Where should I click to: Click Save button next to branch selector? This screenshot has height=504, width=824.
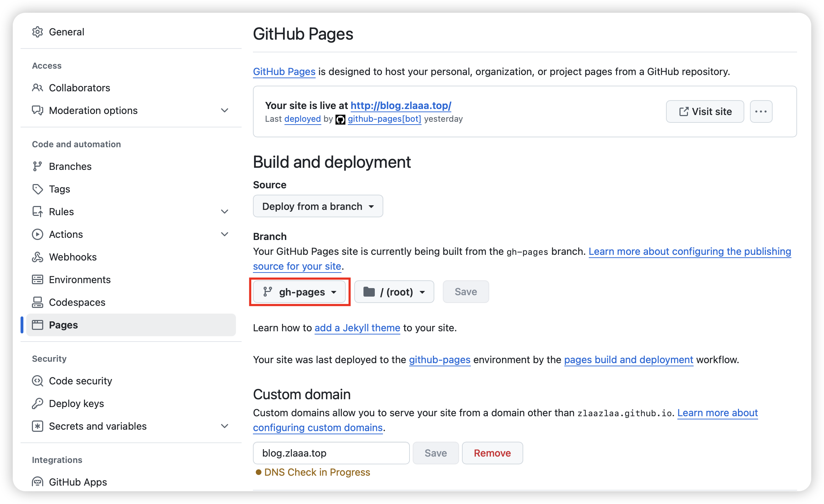(x=466, y=292)
